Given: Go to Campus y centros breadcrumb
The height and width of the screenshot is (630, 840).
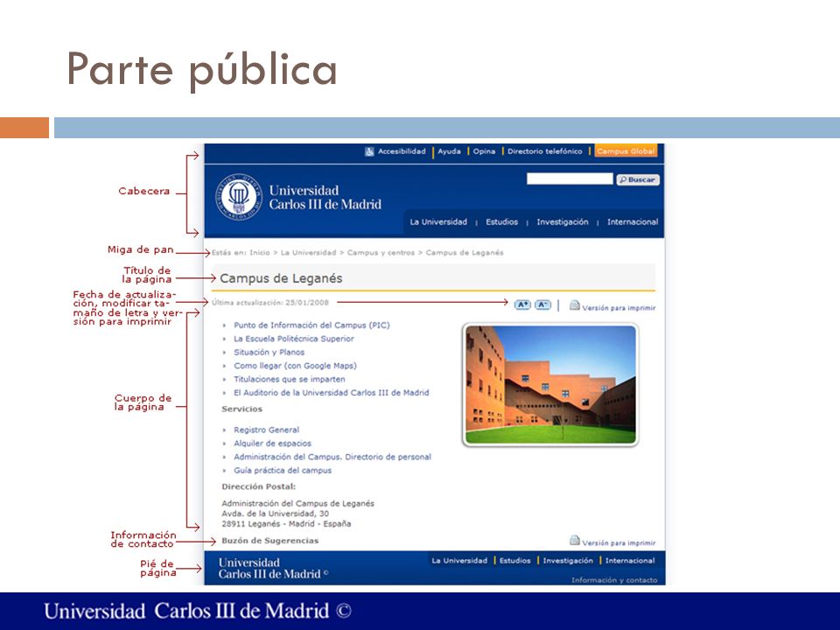Looking at the screenshot, I should tap(381, 252).
